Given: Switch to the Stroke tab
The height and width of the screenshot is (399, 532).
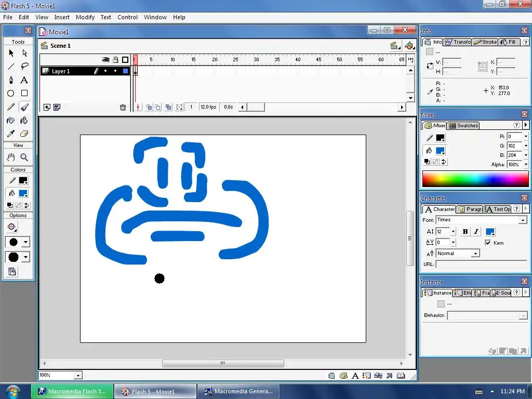Looking at the screenshot, I should pos(486,42).
